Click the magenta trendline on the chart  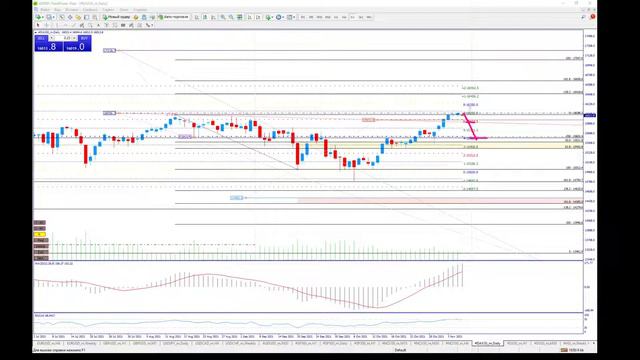pyautogui.click(x=470, y=126)
